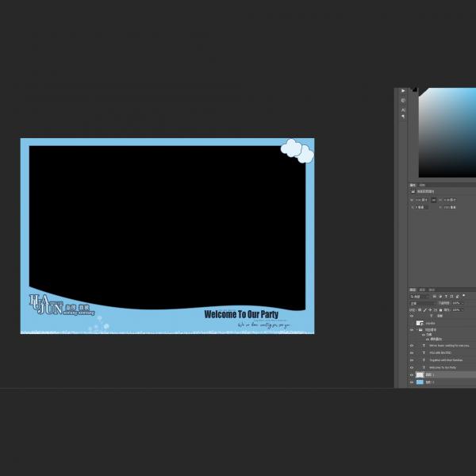Open the Character panel 'A' icon
Image resolution: width=476 pixels, height=476 pixels.
point(403,109)
